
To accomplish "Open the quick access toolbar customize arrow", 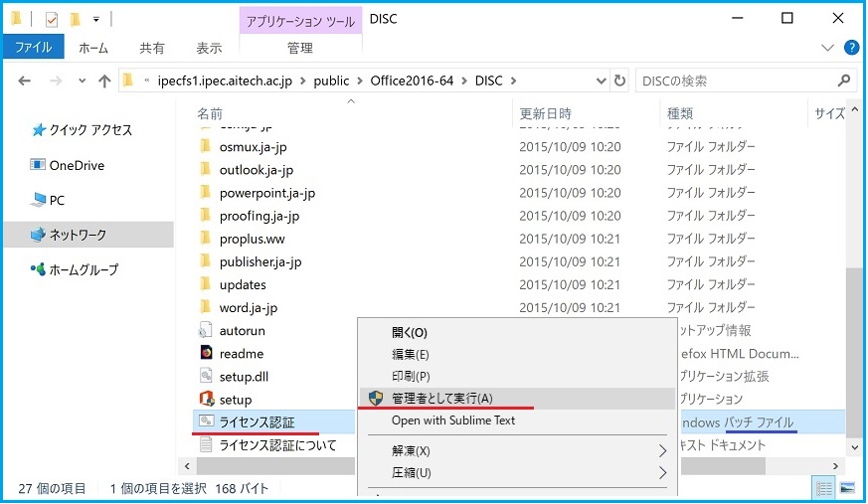I will point(96,19).
